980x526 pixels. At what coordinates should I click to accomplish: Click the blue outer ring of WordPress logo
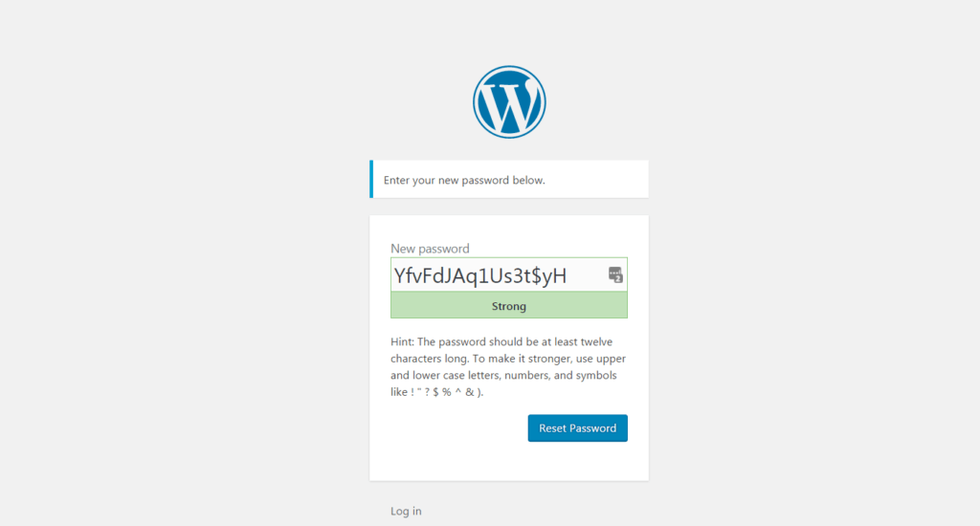click(x=509, y=68)
